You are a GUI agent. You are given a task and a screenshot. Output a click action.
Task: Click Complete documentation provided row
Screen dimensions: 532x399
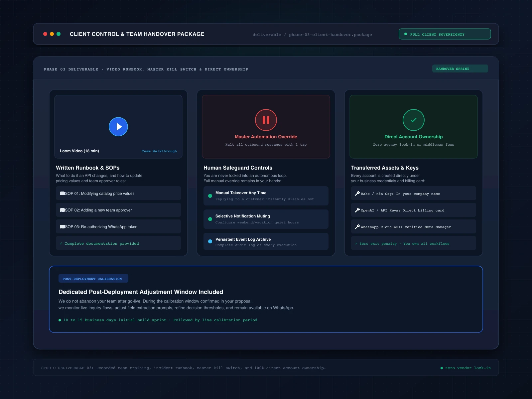click(118, 243)
